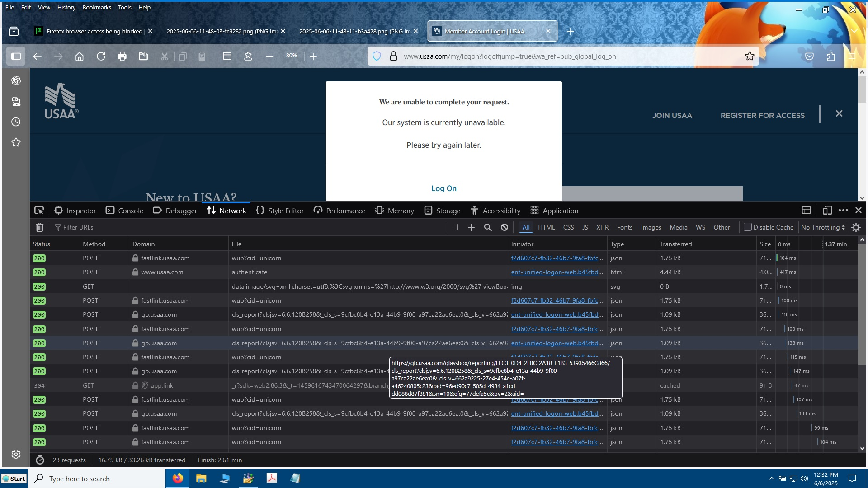868x488 pixels.
Task: Pause network recording
Action: point(455,227)
